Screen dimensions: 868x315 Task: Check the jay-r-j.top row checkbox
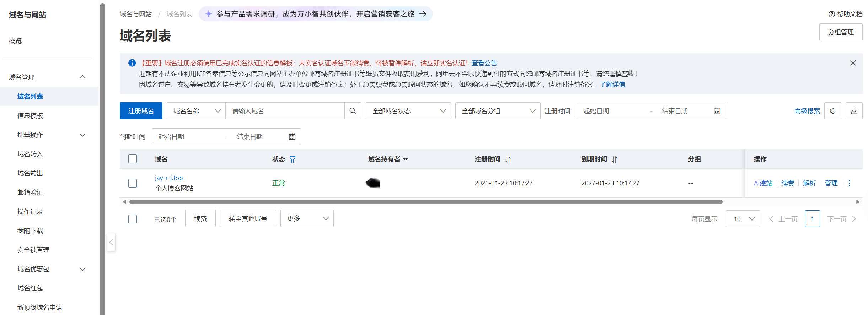(133, 183)
